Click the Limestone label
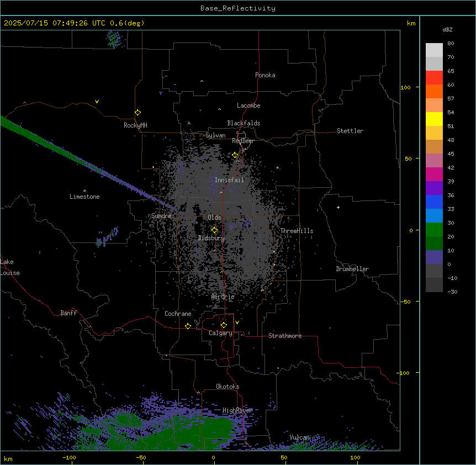Image resolution: width=476 pixels, height=465 pixels. 84,197
